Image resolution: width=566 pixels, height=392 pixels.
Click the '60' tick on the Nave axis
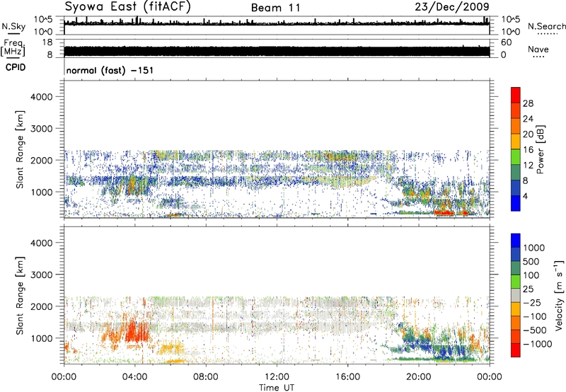point(506,42)
